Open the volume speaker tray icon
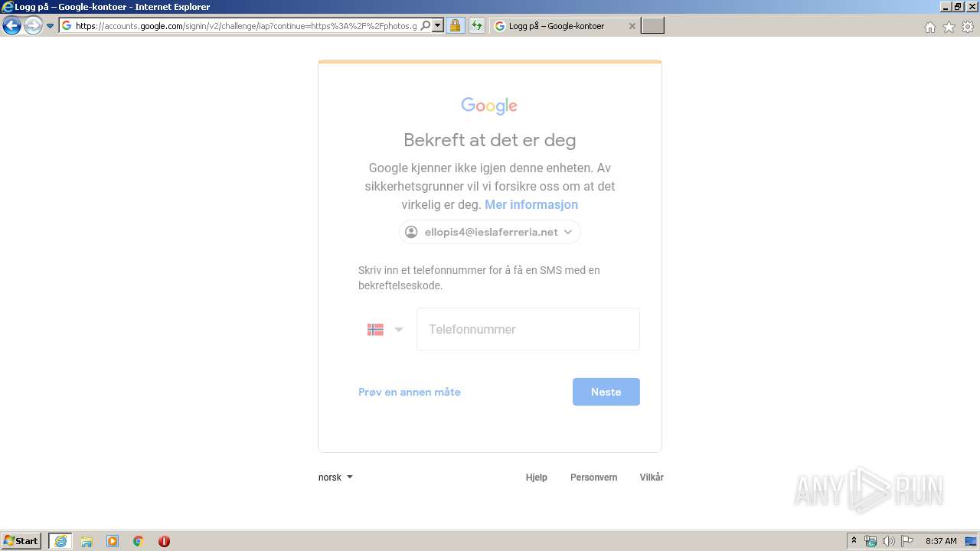Viewport: 980px width, 551px height. [888, 541]
